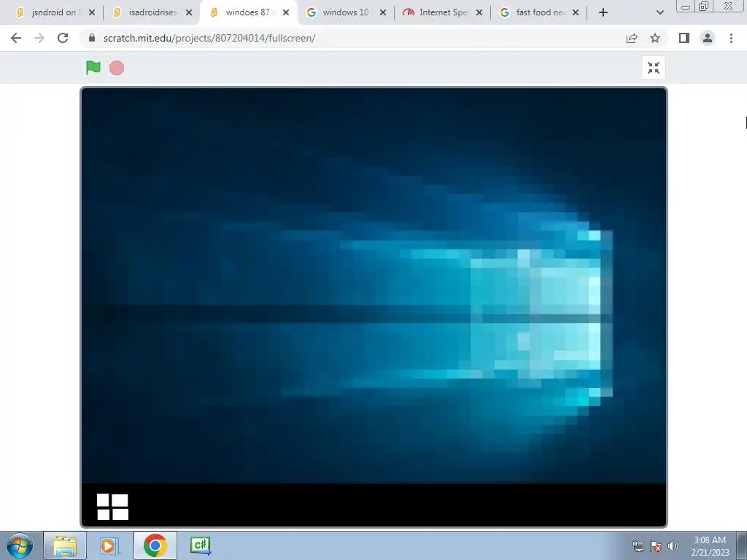Screen dimensions: 747x560
Task: Go back to previous page
Action: tap(16, 38)
